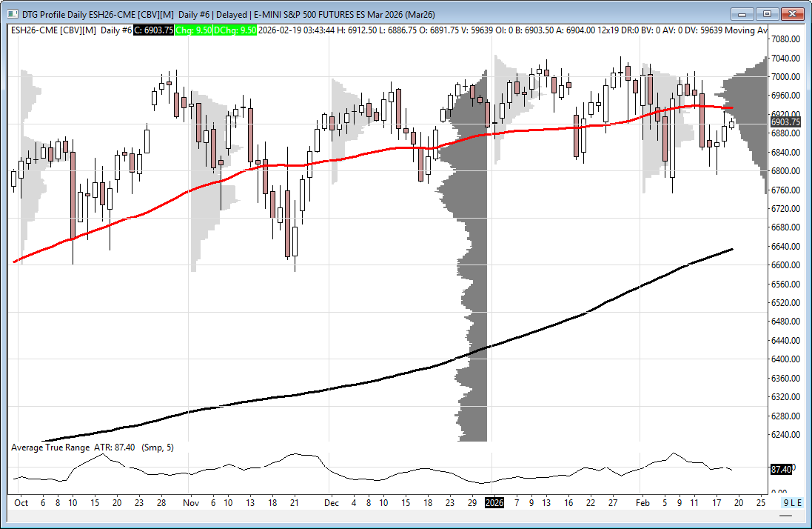Click the '9 L E' indicator at bottom right

[792, 502]
